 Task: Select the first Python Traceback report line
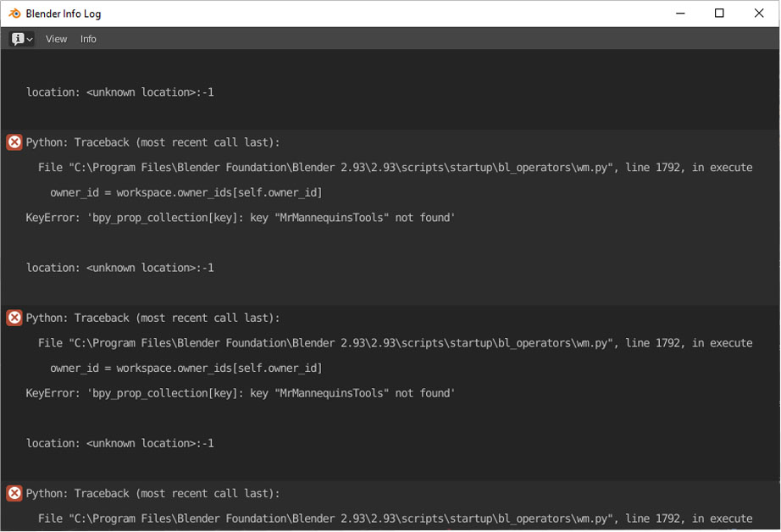(x=153, y=142)
